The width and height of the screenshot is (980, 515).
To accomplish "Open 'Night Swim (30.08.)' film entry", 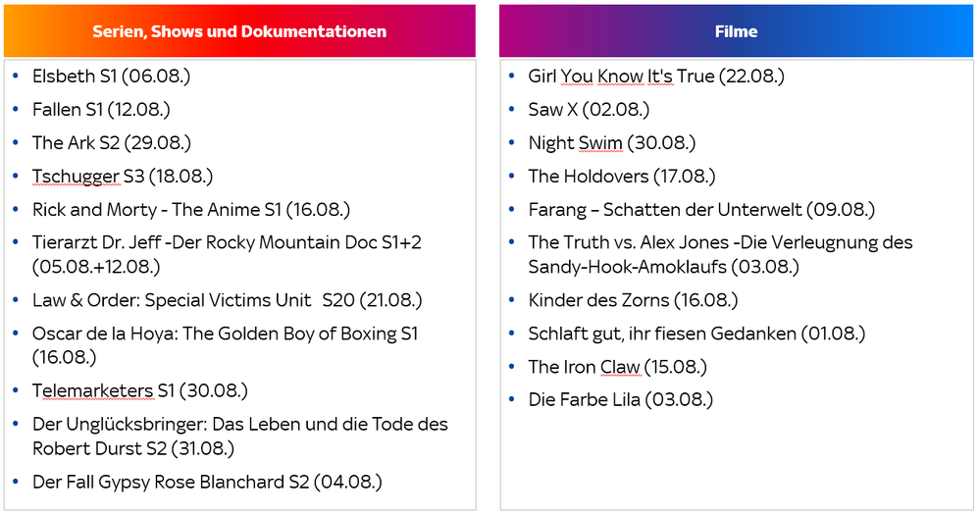I will click(x=611, y=143).
